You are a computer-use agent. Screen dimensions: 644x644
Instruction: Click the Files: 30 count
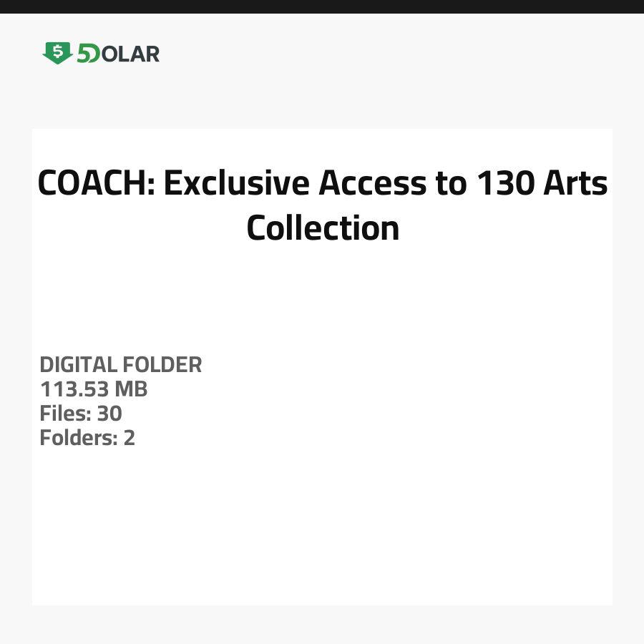click(x=81, y=414)
